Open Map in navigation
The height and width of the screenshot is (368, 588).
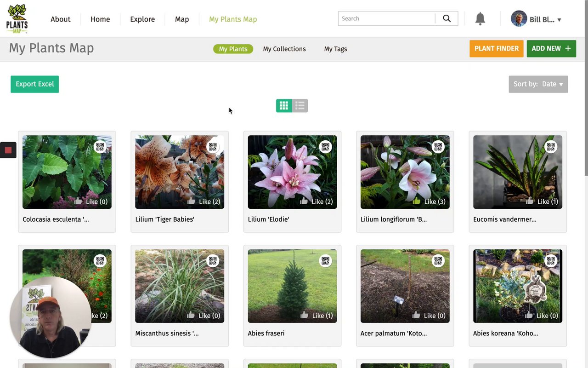tap(182, 19)
